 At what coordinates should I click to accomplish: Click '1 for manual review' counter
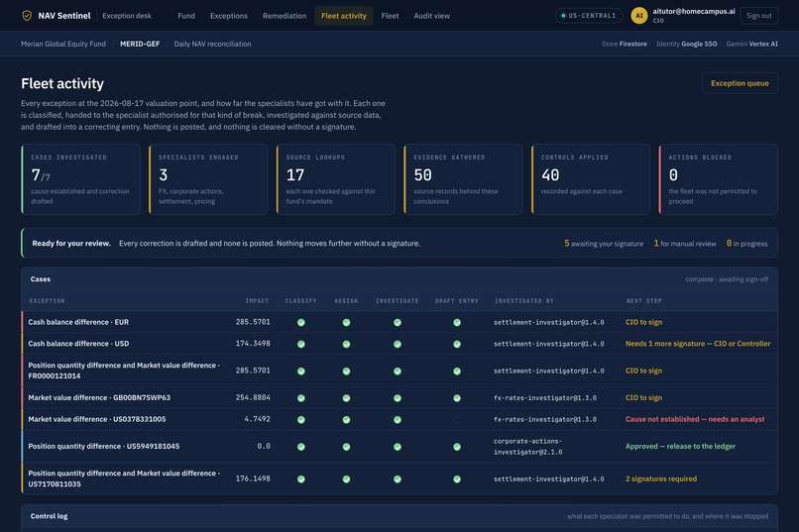coord(684,244)
